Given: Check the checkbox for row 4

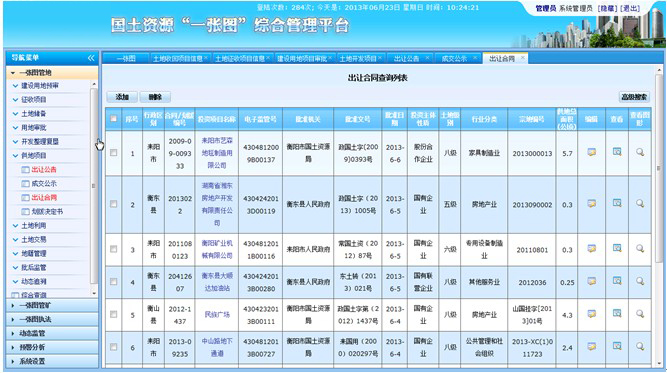Looking at the screenshot, I should 114,282.
